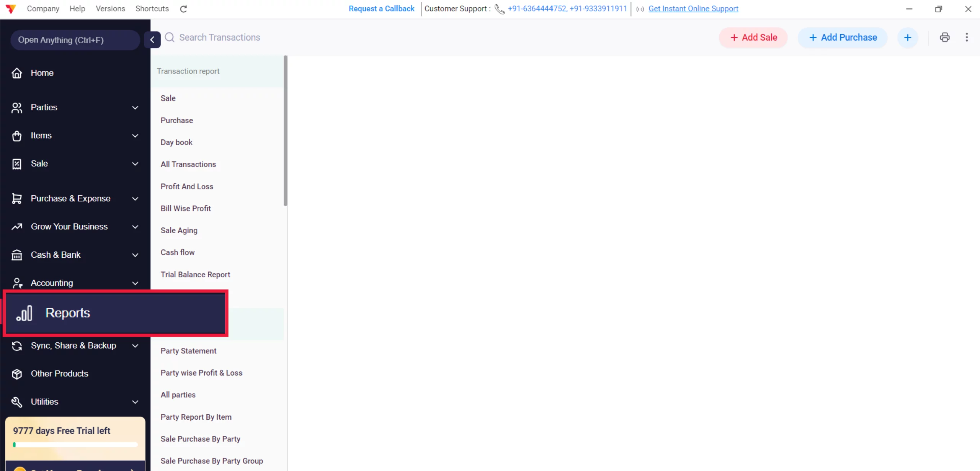Image resolution: width=980 pixels, height=471 pixels.
Task: Click the Items icon in sidebar
Action: point(17,136)
